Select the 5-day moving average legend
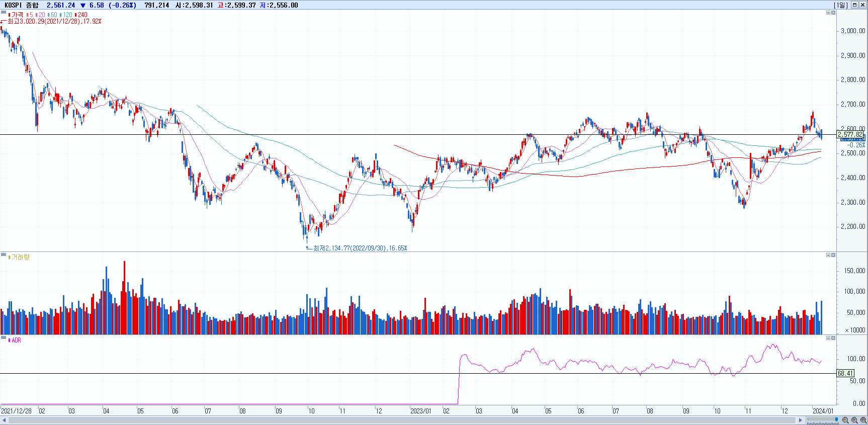868x425 pixels. [x=30, y=15]
